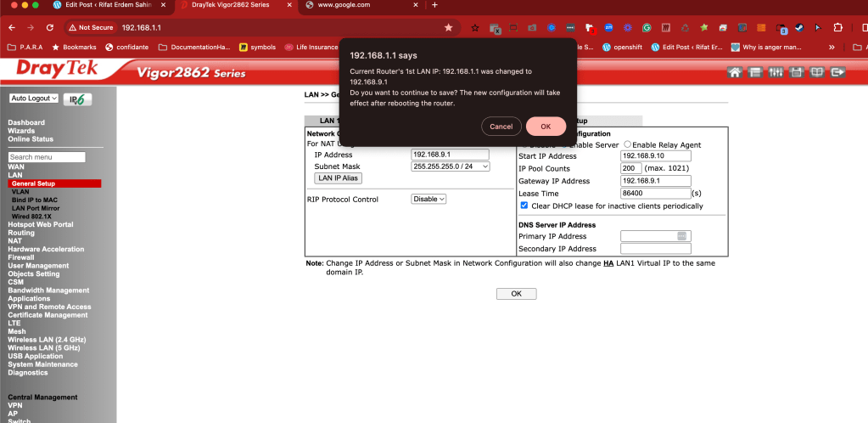Open the Subnet Mask dropdown
This screenshot has width=868, height=423.
point(451,166)
